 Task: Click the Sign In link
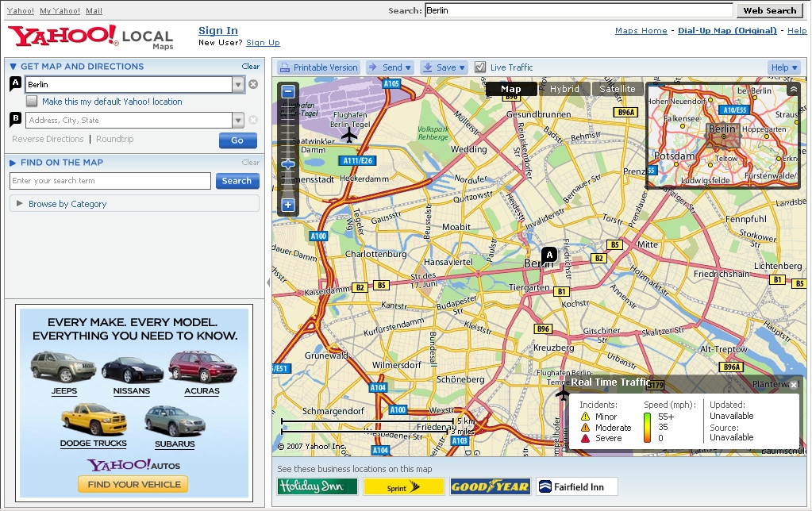click(x=218, y=30)
